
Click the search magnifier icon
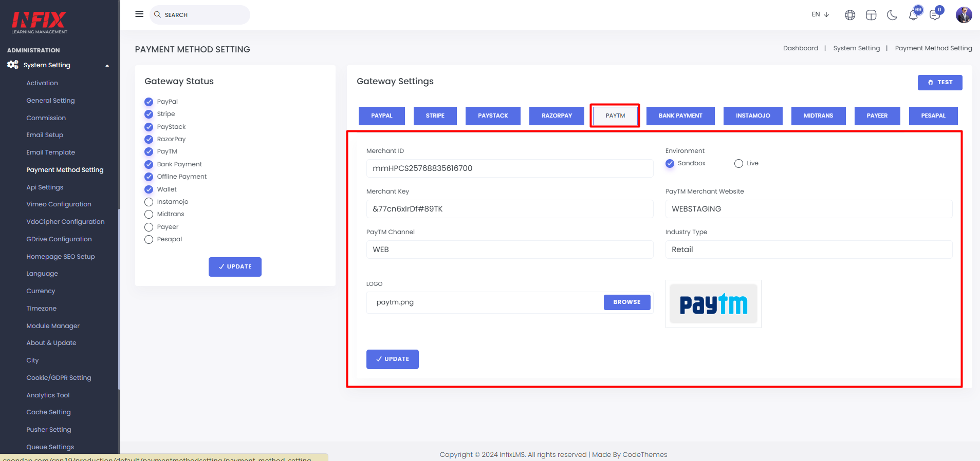(x=157, y=14)
